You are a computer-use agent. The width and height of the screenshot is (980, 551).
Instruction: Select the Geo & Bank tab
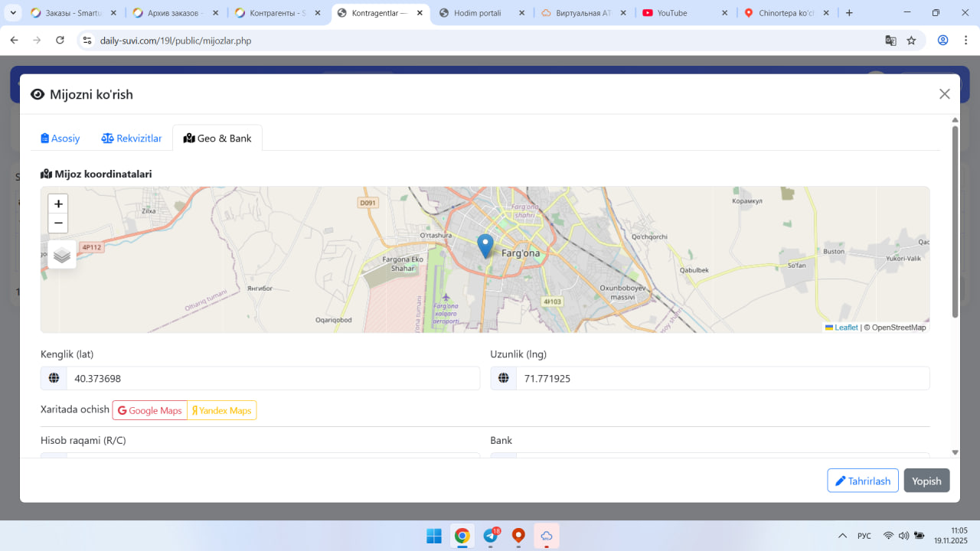point(217,139)
